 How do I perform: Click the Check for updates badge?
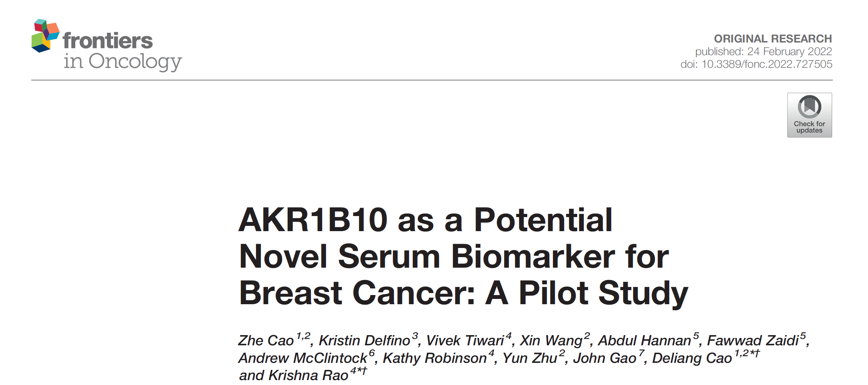pyautogui.click(x=809, y=115)
